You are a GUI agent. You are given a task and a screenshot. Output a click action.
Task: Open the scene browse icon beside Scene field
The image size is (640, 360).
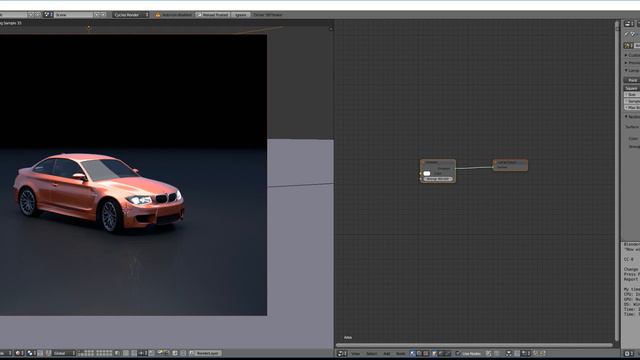point(48,15)
